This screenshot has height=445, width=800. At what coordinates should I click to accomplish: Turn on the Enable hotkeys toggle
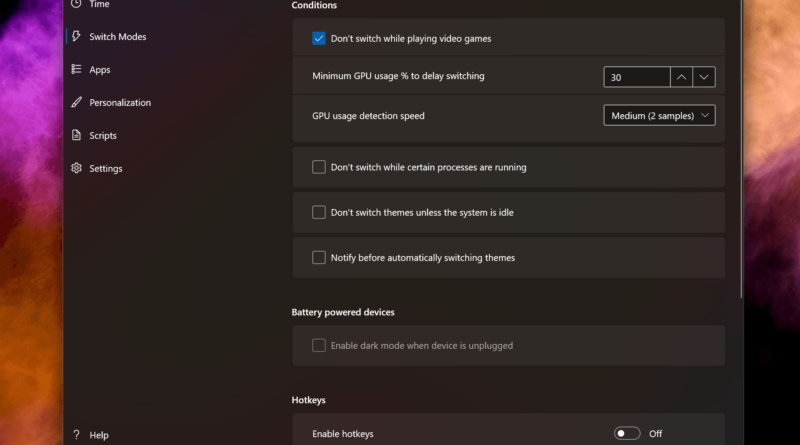(627, 433)
